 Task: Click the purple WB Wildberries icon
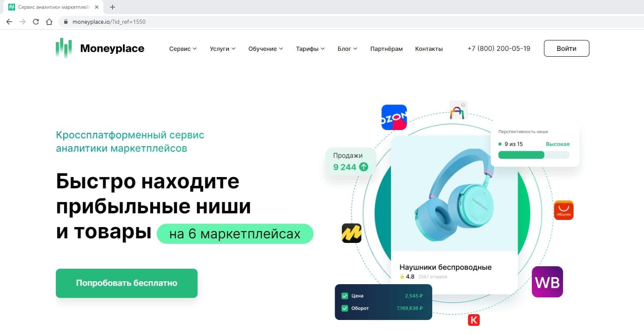[x=547, y=282]
